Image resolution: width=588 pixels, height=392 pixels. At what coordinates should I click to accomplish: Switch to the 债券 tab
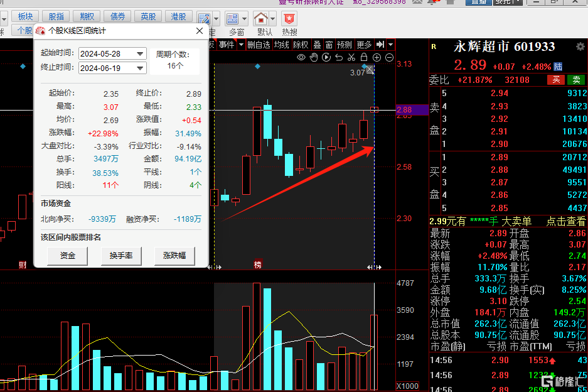tap(118, 16)
